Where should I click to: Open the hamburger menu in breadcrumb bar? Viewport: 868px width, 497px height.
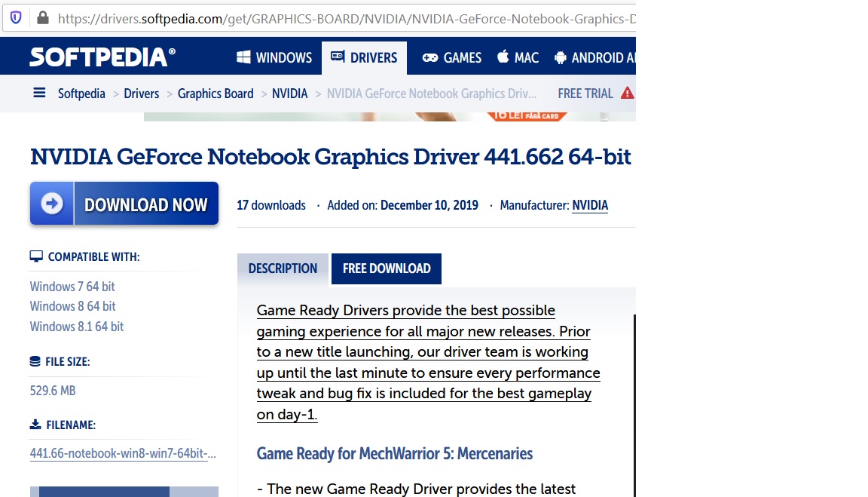(x=39, y=93)
